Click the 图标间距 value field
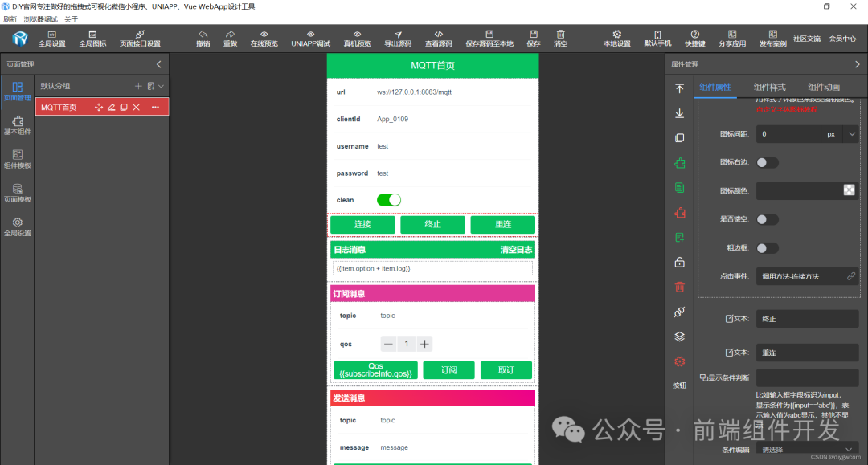The height and width of the screenshot is (465, 868). point(788,134)
